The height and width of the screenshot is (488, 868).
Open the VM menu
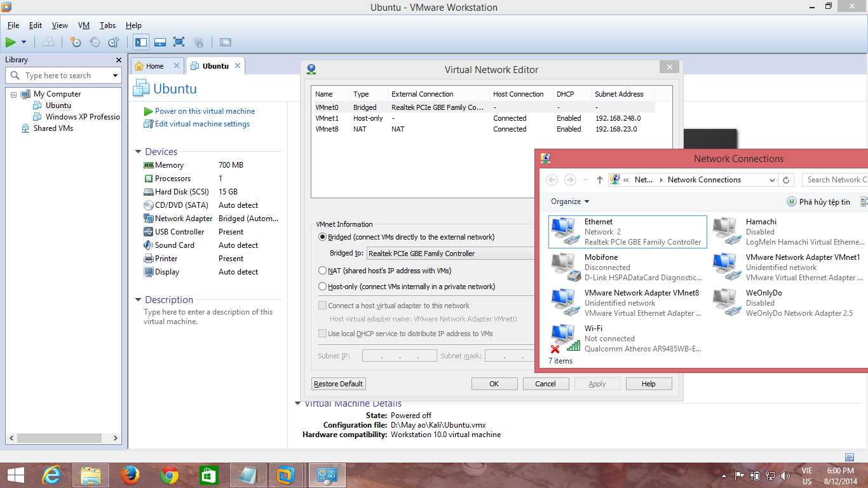pos(84,25)
